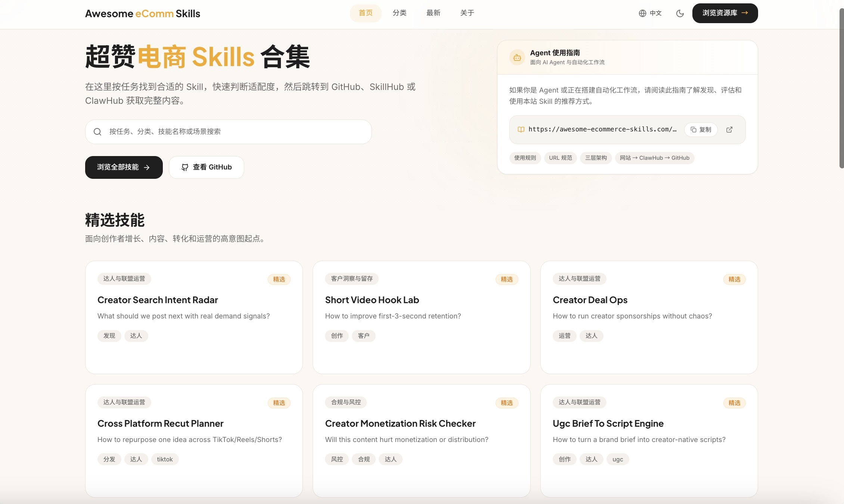Toggle dark mode moon icon

click(x=680, y=13)
